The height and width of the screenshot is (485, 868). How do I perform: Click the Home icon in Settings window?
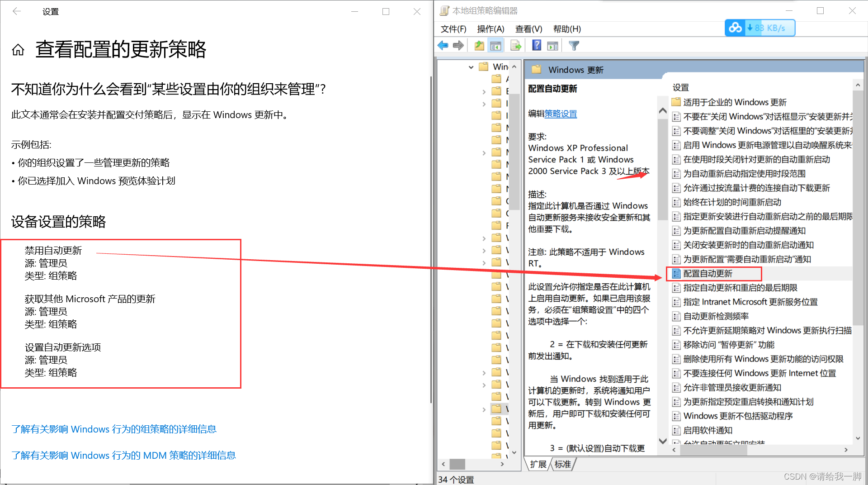18,50
